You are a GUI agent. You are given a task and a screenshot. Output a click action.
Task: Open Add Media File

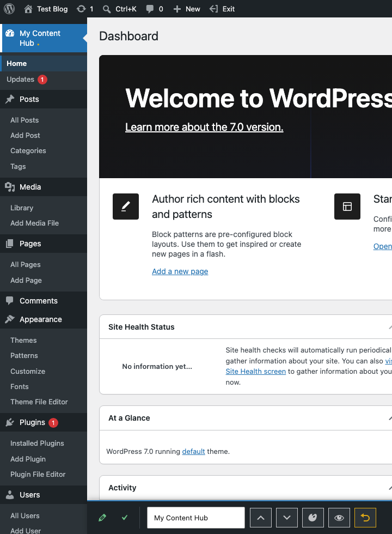[x=35, y=223]
